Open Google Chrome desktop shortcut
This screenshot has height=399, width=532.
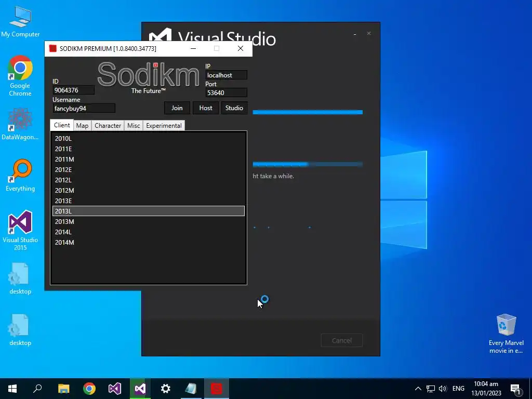(20, 75)
